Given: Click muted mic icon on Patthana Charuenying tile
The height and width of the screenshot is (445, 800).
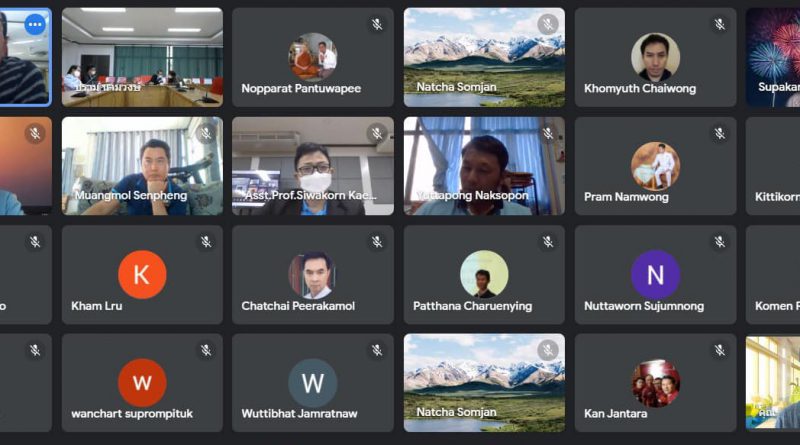Looking at the screenshot, I should click(548, 242).
